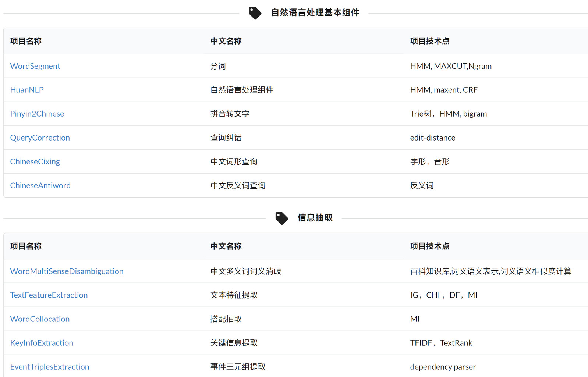This screenshot has width=588, height=377.
Task: Open the QueryCorrection repository link
Action: 40,138
